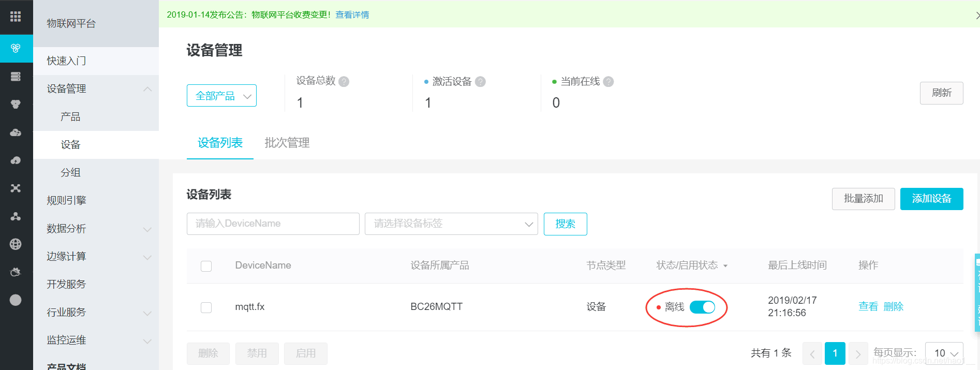Show help for 激活设备

480,82
